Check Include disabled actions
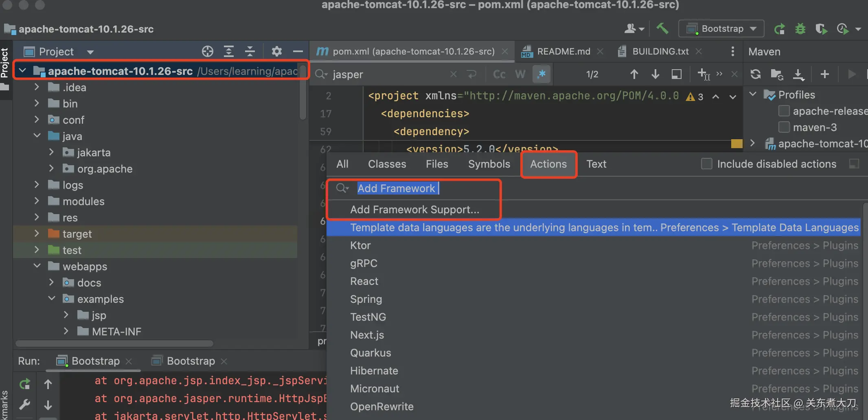The height and width of the screenshot is (420, 868). point(707,164)
